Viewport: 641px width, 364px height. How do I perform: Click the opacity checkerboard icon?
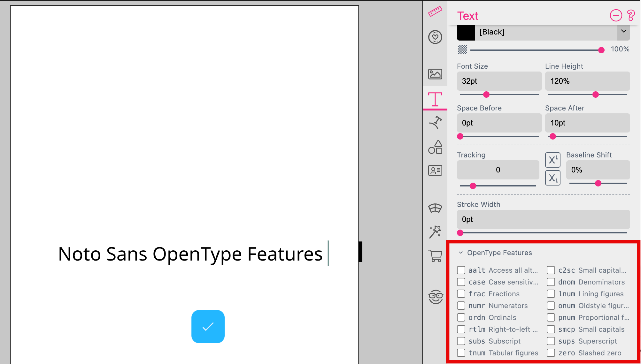[x=462, y=49]
